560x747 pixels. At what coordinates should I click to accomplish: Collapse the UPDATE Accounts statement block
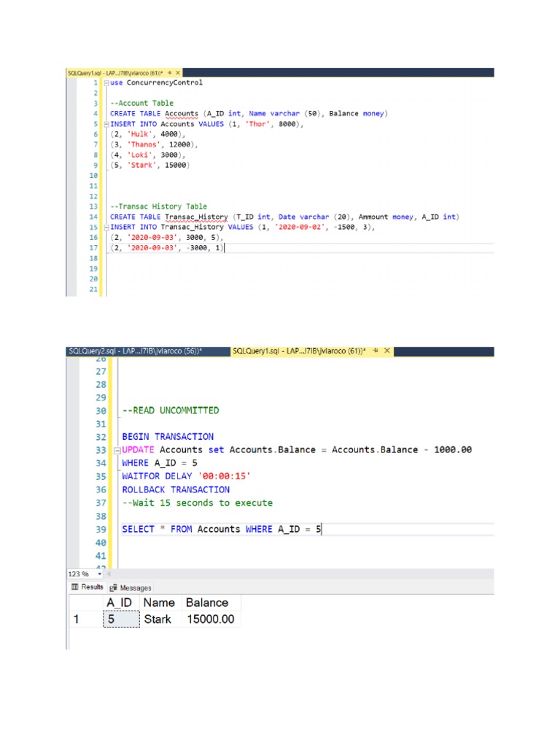coord(117,450)
